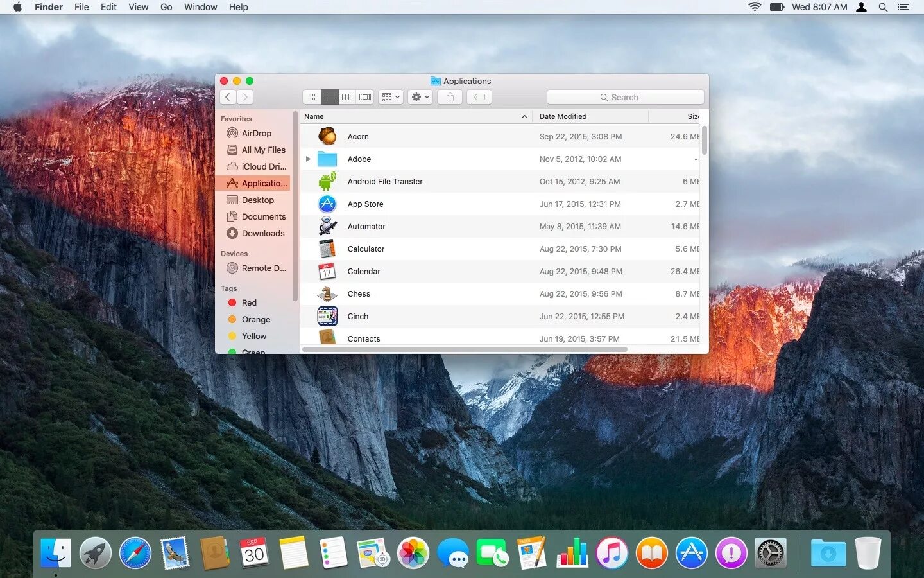
Task: Select the Calculator app icon
Action: 327,249
